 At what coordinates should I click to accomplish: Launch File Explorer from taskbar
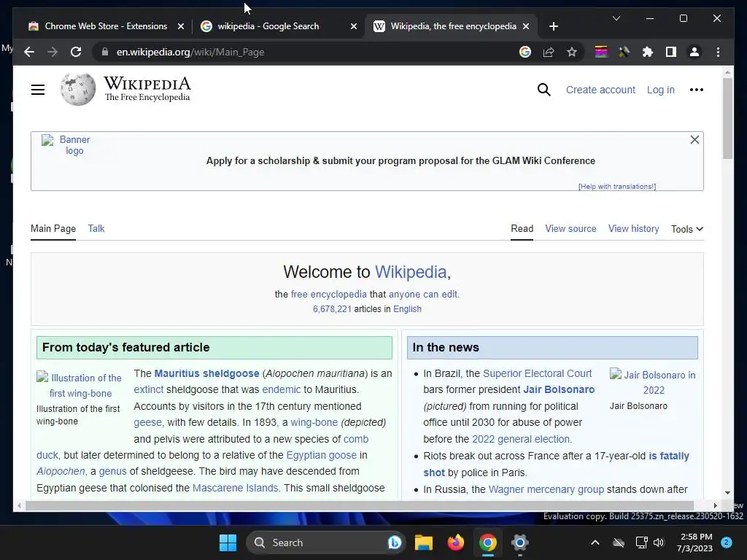click(424, 542)
